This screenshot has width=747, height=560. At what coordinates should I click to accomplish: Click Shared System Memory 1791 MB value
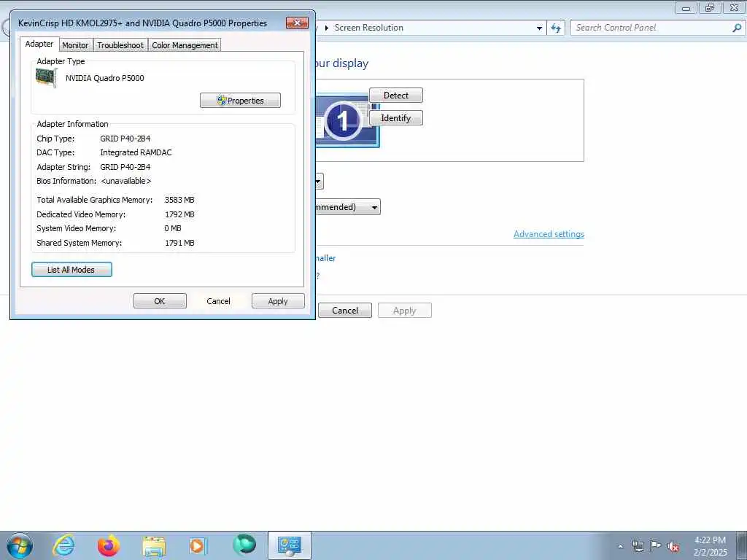179,243
